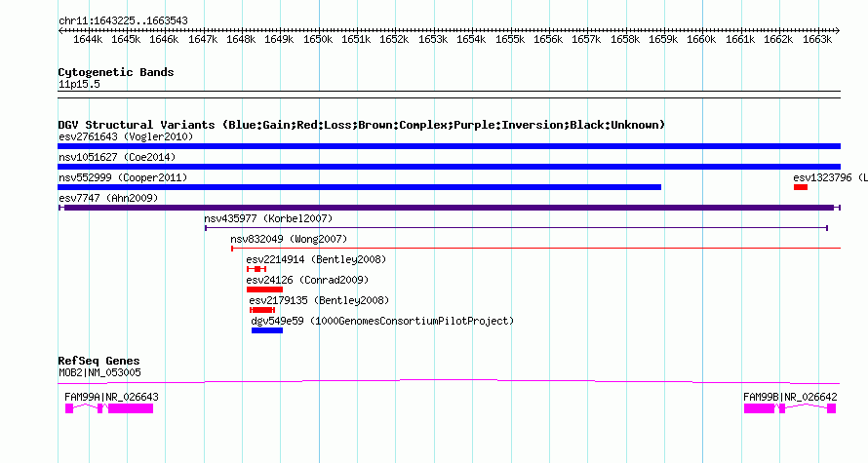Select the blue esv2761643 gain bar
The width and height of the screenshot is (868, 463).
click(x=449, y=146)
